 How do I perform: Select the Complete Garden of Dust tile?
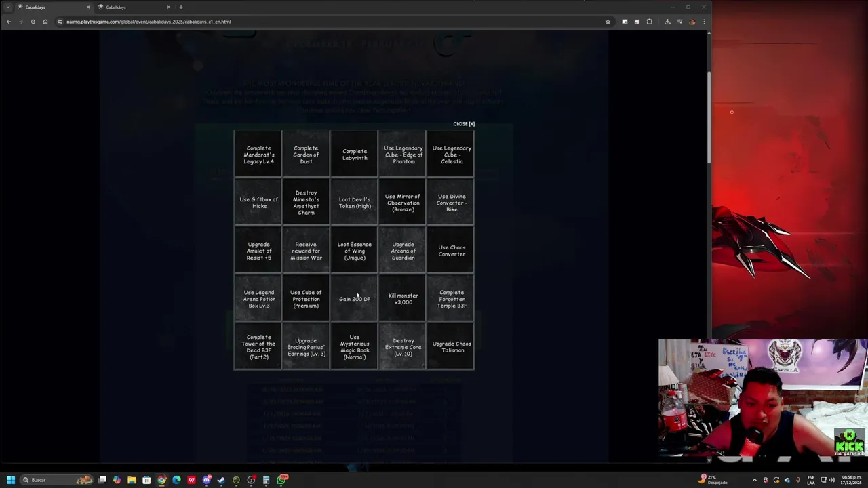pyautogui.click(x=306, y=155)
